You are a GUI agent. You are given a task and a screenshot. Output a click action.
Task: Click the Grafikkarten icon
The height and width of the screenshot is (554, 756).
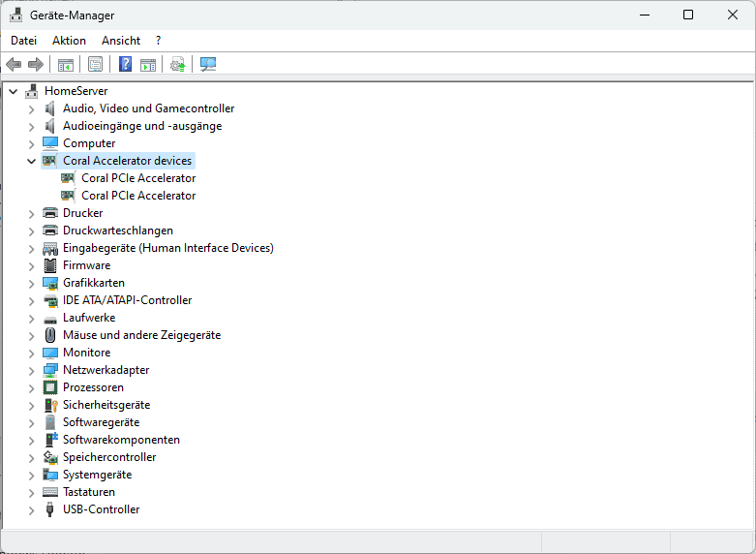(50, 283)
